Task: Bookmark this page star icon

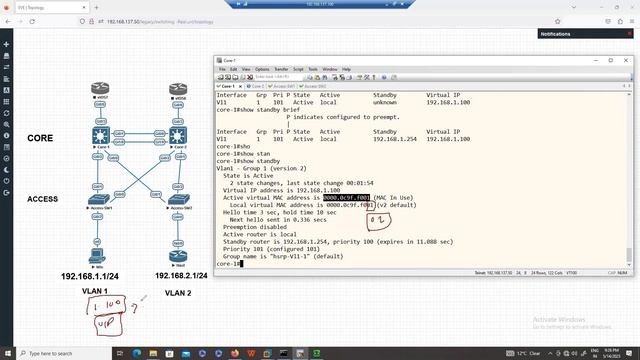Action: coord(558,22)
